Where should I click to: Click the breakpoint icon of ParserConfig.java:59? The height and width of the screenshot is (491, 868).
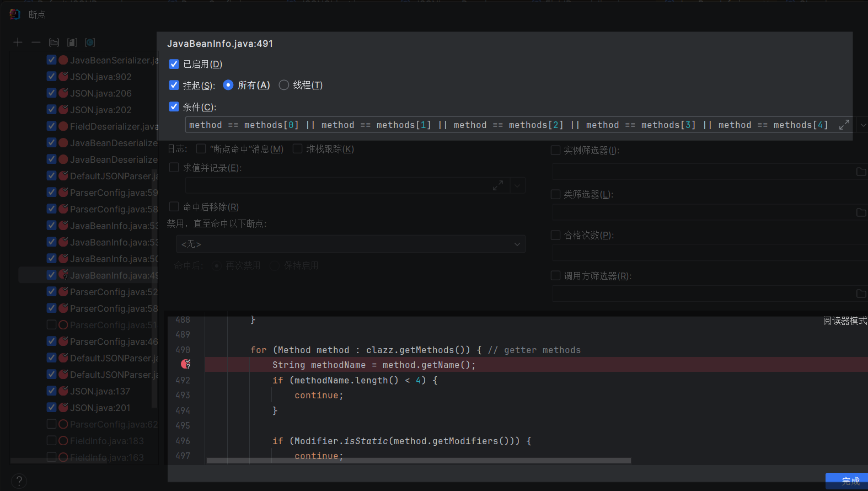(x=63, y=193)
